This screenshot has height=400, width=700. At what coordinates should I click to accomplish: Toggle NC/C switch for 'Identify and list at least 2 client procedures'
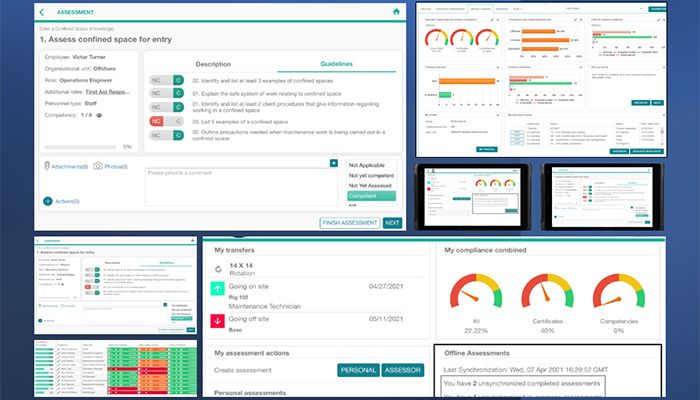(x=167, y=107)
